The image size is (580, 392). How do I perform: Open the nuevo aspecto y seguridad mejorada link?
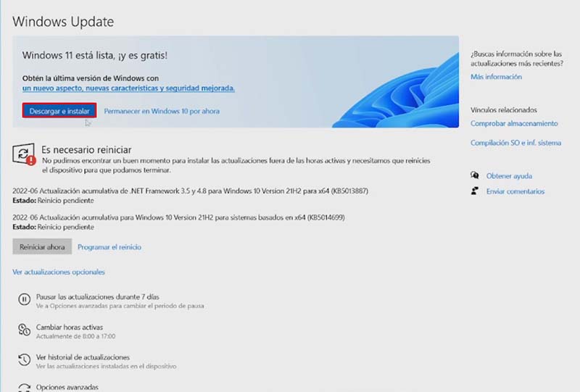click(128, 88)
